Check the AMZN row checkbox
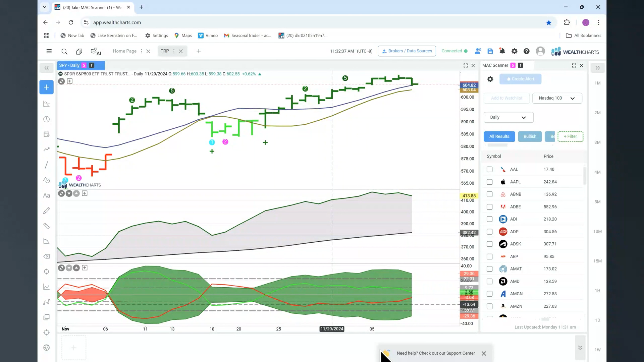This screenshot has height=362, width=644. 490,306
